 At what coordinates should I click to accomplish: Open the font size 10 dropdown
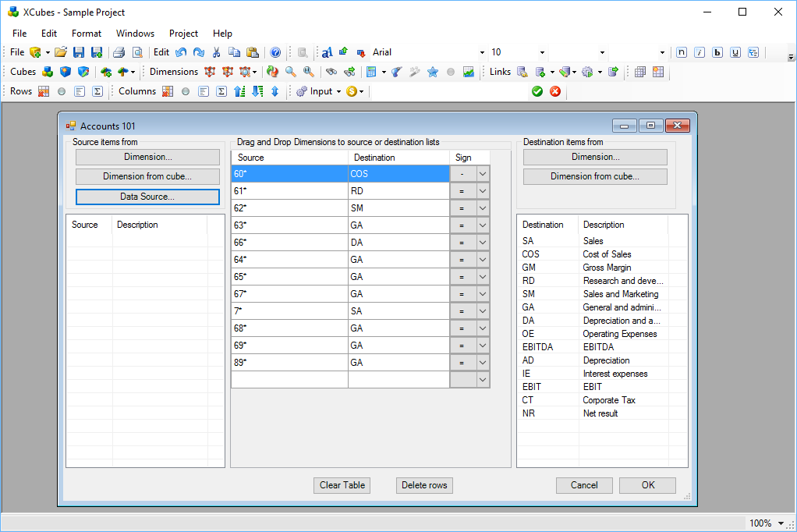(x=542, y=53)
